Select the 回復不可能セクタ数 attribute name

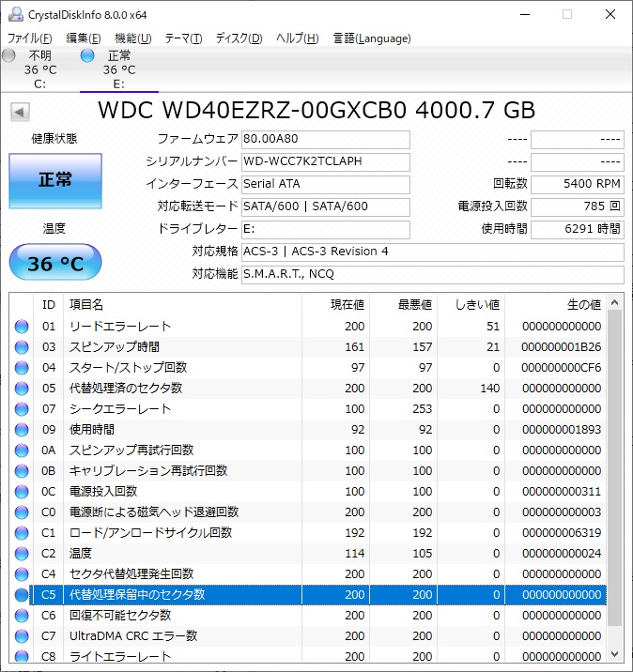point(120,616)
